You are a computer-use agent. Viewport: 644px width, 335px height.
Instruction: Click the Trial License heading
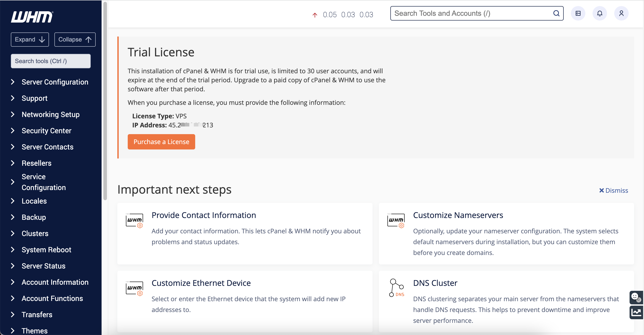tap(161, 52)
